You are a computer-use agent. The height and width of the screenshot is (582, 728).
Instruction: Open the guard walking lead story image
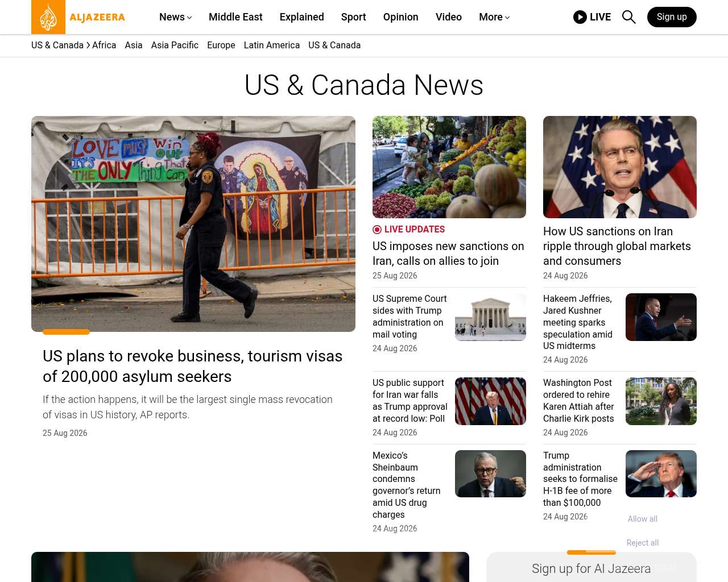[193, 224]
